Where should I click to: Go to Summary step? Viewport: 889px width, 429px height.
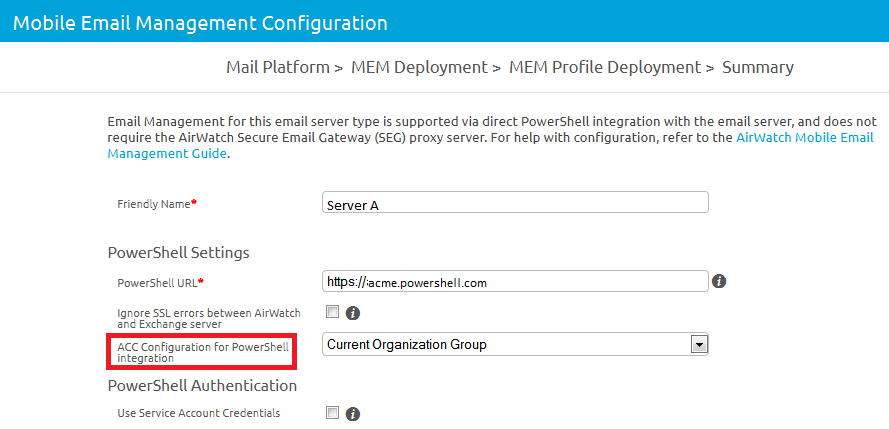(757, 67)
